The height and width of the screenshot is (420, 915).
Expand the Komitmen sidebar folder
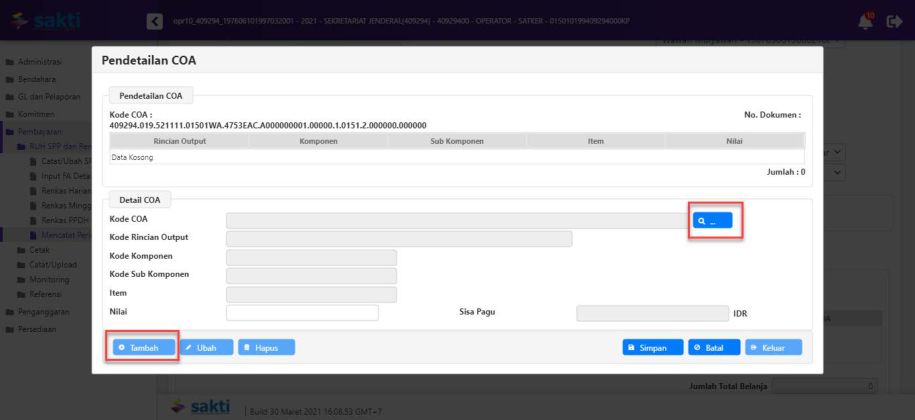coord(35,115)
